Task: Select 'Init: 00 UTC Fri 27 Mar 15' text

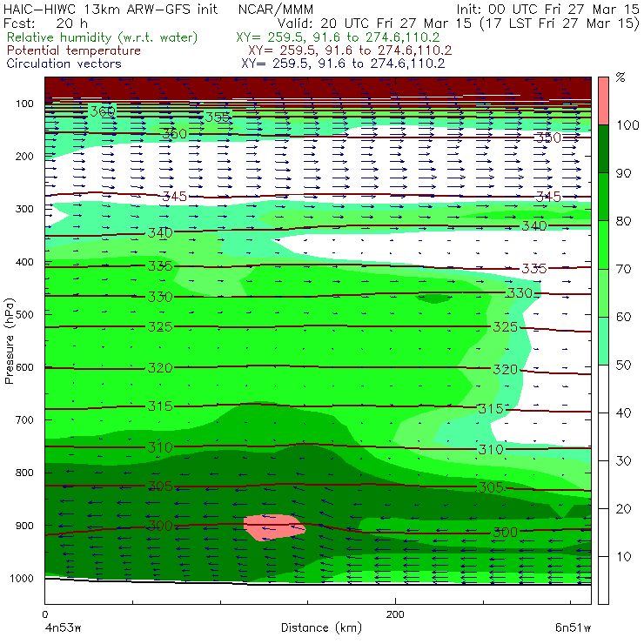Action: (547, 9)
